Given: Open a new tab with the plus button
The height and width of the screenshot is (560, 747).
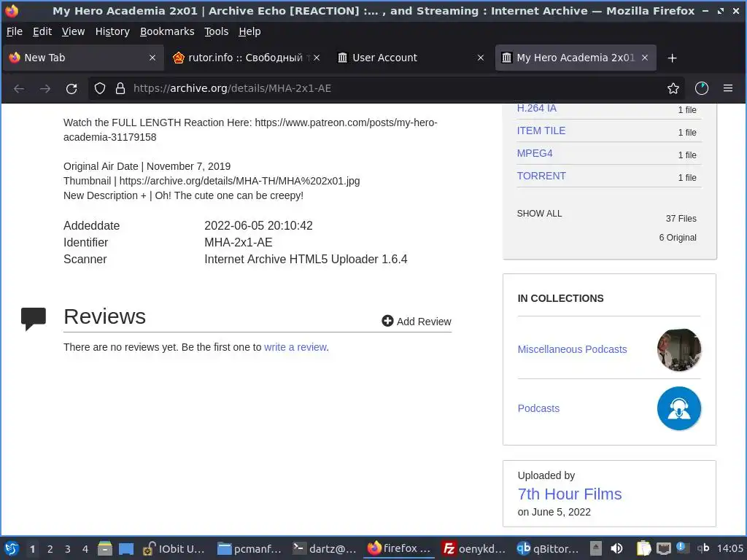Looking at the screenshot, I should pos(672,58).
